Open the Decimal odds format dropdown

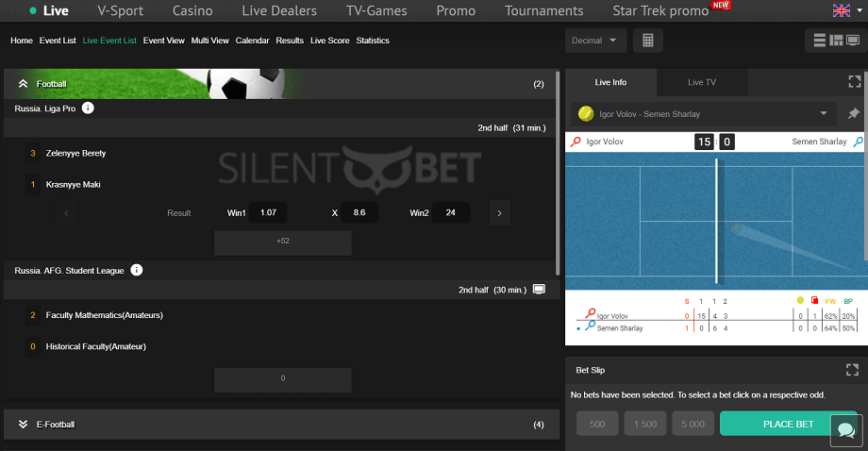click(595, 41)
